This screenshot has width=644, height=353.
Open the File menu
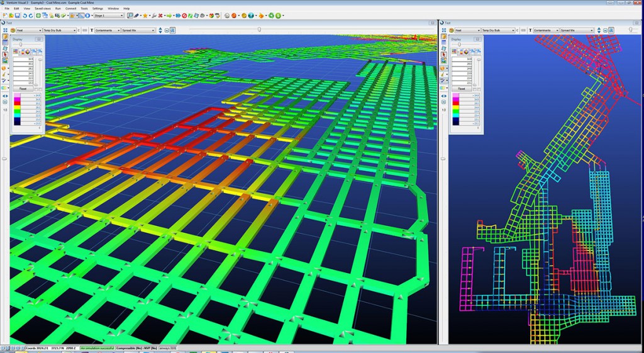[x=7, y=8]
